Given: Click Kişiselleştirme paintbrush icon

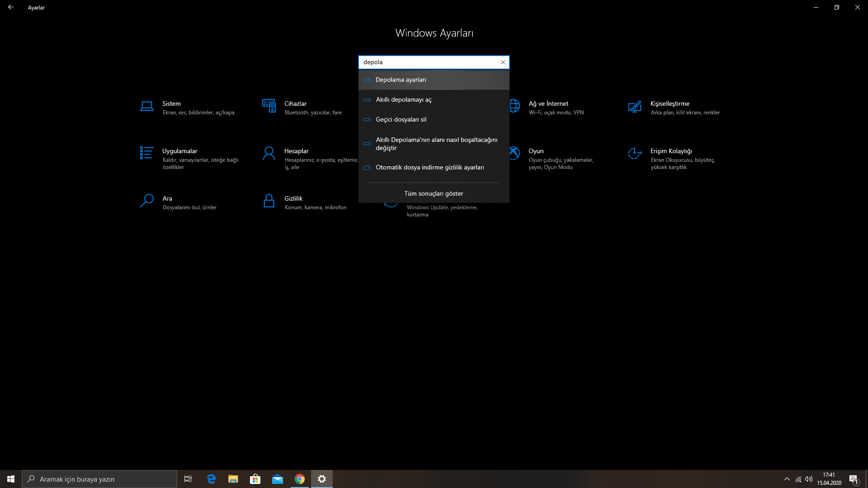Looking at the screenshot, I should tap(635, 107).
